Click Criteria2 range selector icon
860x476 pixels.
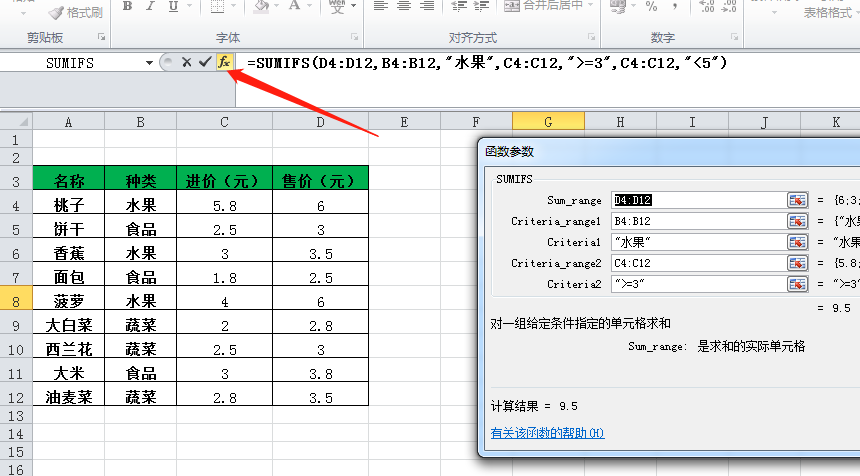(797, 284)
